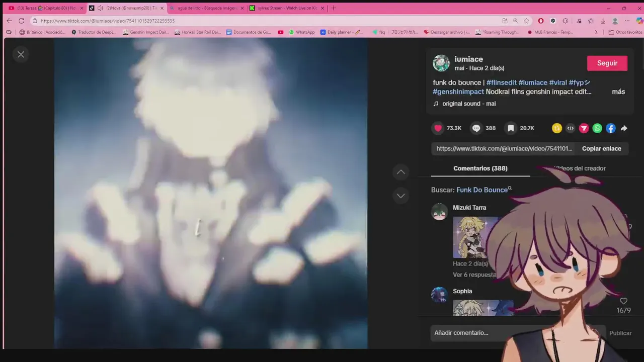Viewport: 644px width, 362px height.
Task: Open browser settings three-dots menu
Action: click(627, 21)
